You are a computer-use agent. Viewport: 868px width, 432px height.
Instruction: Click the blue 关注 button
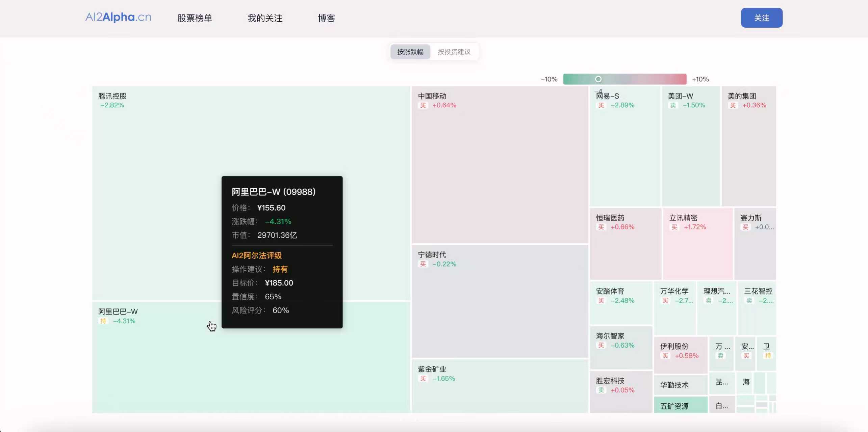(761, 18)
